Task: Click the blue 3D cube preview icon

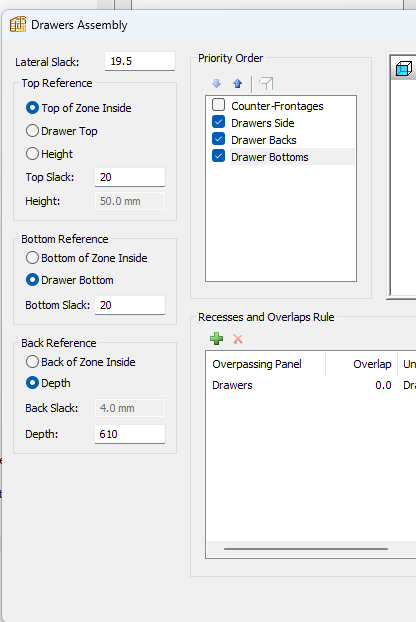Action: 404,69
